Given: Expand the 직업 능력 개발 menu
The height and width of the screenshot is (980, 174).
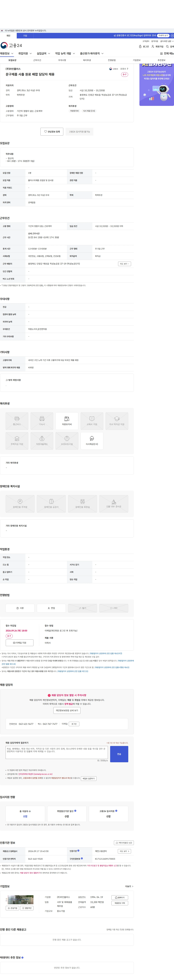Looking at the screenshot, I should pyautogui.click(x=65, y=54).
